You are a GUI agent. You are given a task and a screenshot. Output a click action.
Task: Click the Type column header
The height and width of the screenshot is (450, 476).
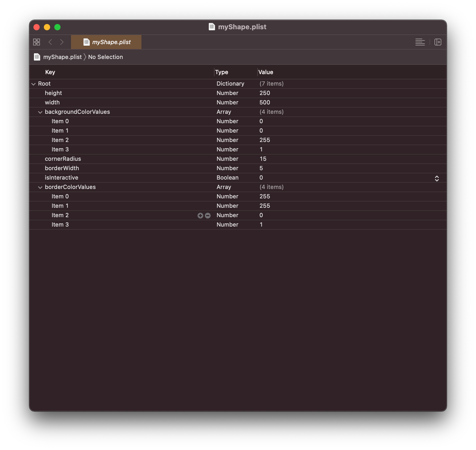pos(222,72)
